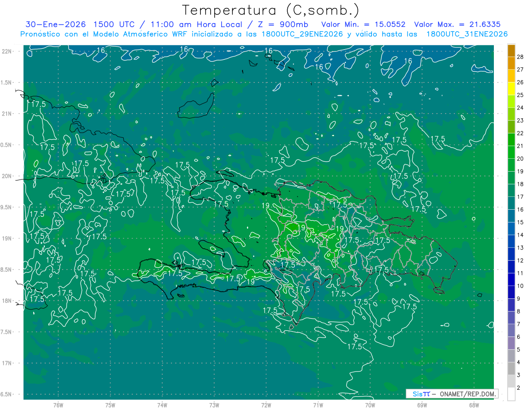
Task: Select the 'Z = 900mb' pressure level text
Action: coord(282,24)
